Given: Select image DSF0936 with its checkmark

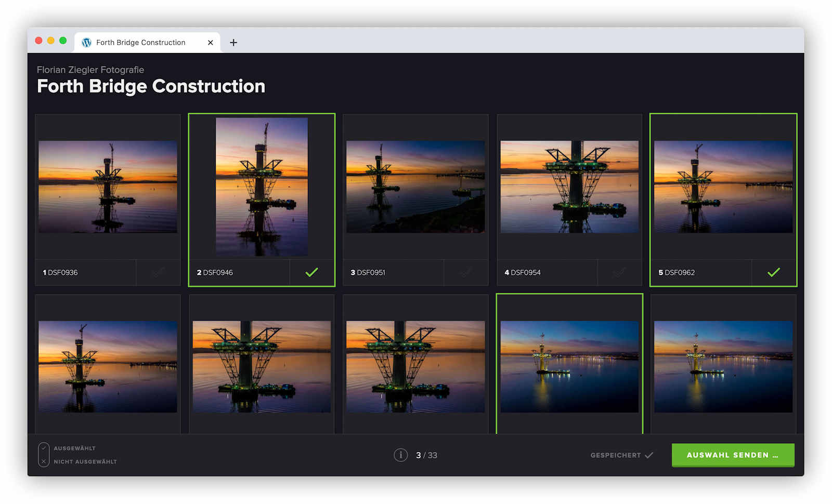Looking at the screenshot, I should (158, 272).
